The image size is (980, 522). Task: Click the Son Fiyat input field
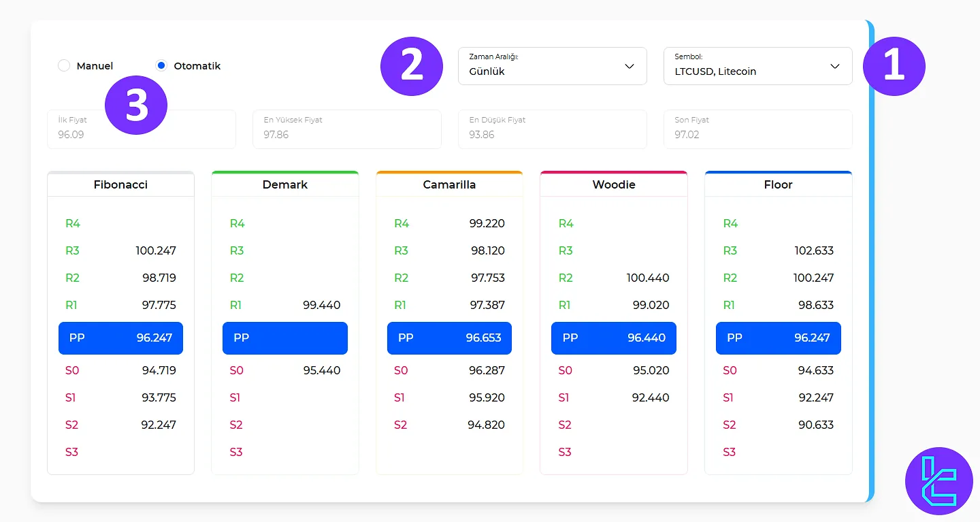tap(757, 129)
